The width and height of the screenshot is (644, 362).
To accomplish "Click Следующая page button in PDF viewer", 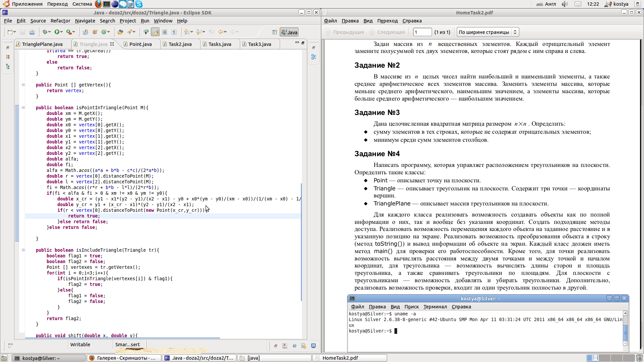I will [387, 32].
